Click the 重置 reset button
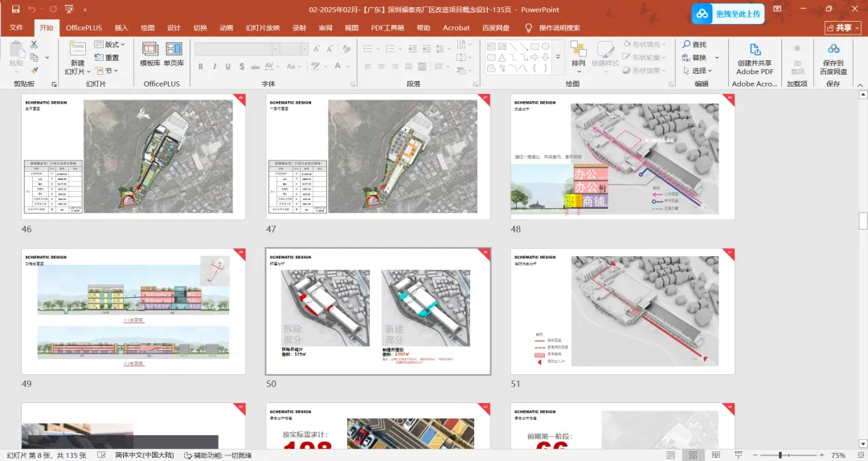Screen dimensions: 868x461 [107, 58]
